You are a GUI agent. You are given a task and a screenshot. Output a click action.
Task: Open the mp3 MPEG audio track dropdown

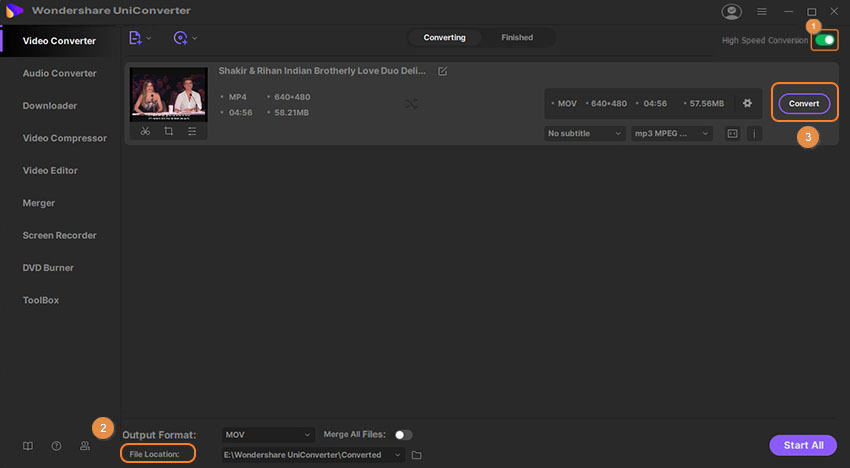tap(671, 133)
